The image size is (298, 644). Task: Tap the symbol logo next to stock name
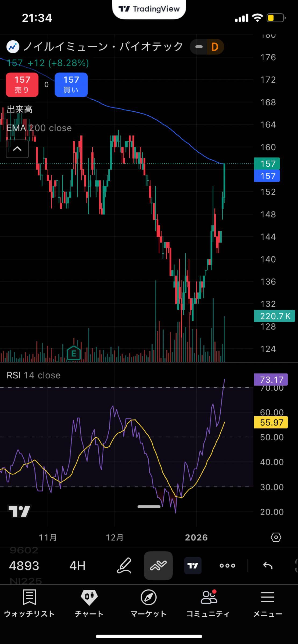(x=13, y=47)
